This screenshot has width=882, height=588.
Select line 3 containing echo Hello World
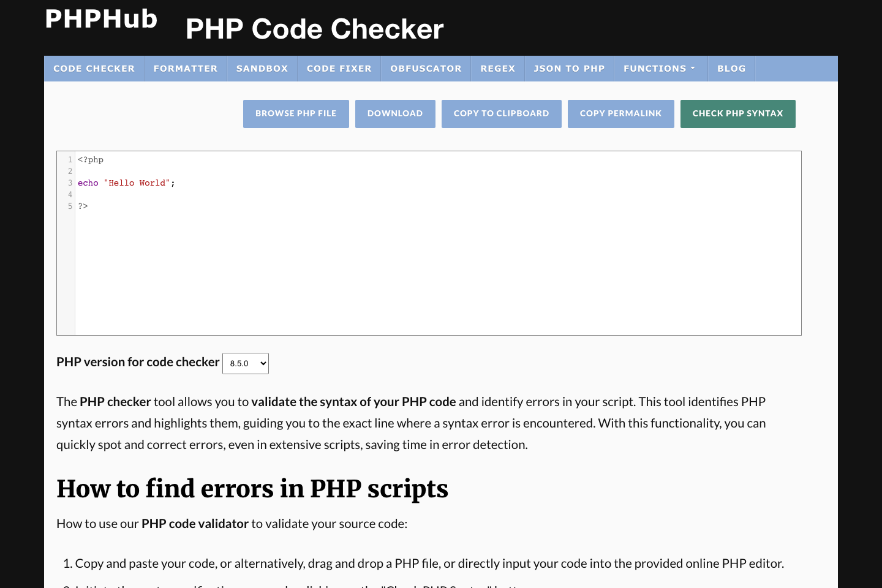point(125,183)
